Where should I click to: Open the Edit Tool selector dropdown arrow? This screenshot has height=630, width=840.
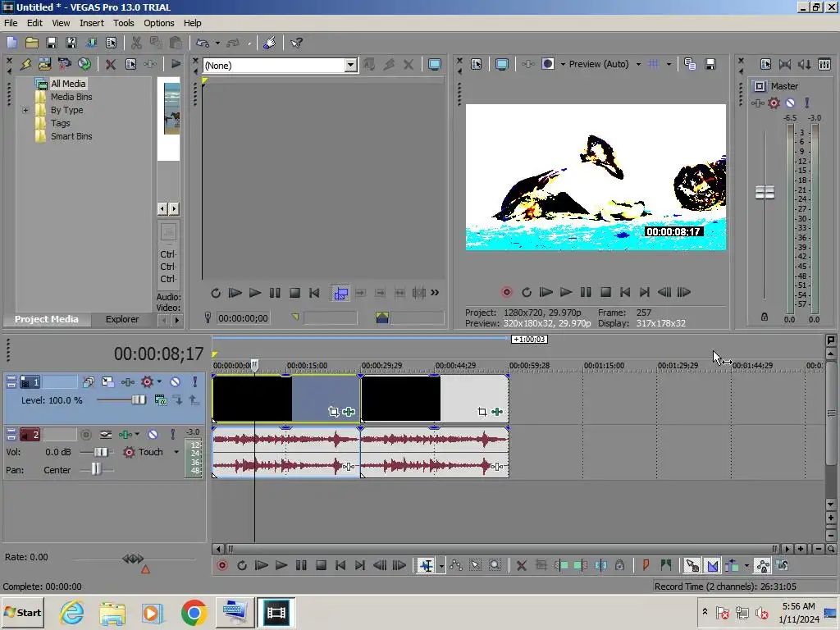pos(441,566)
